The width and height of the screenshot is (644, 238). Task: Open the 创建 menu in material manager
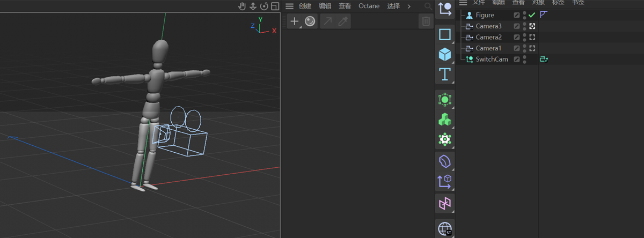coord(305,6)
